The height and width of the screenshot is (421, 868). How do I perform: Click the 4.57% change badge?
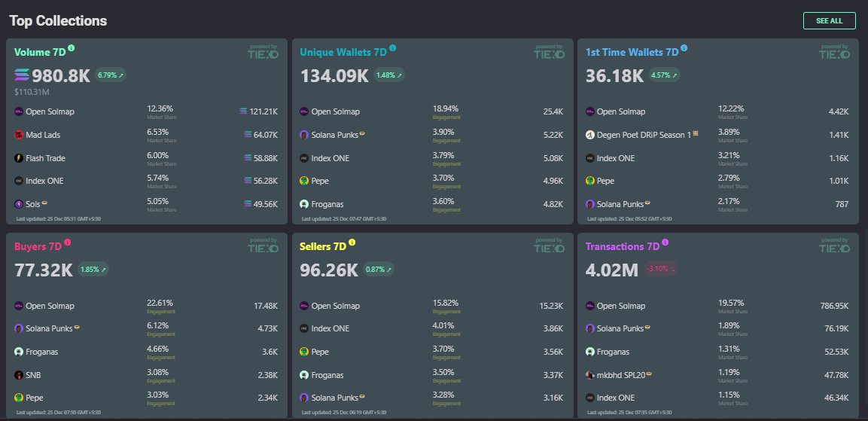664,75
